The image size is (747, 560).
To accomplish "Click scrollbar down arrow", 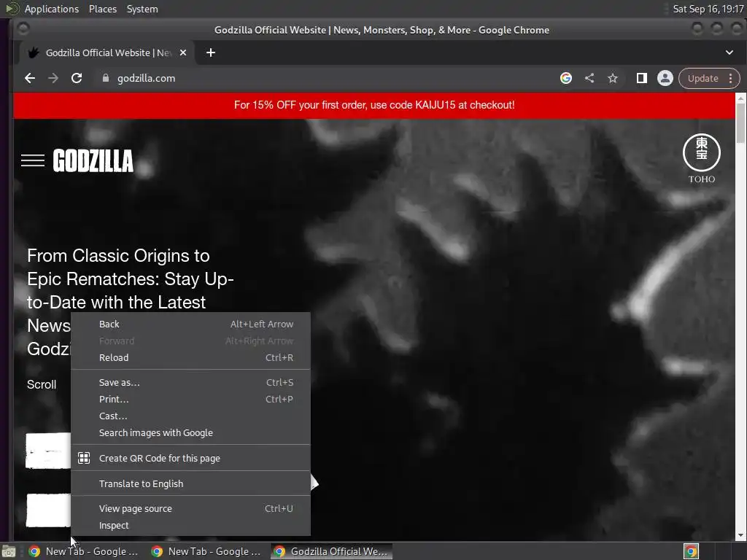I will click(740, 535).
